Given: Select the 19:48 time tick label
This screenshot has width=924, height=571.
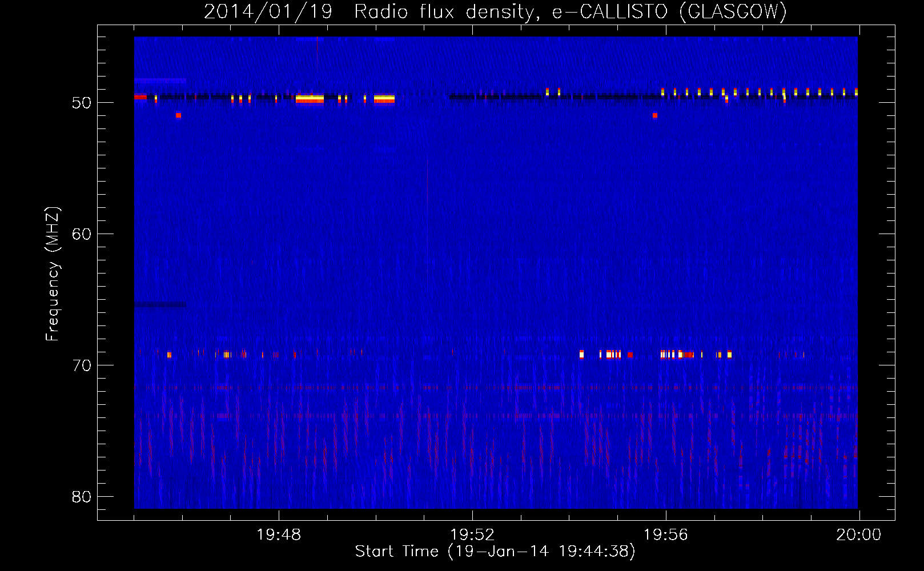Looking at the screenshot, I should [x=279, y=535].
